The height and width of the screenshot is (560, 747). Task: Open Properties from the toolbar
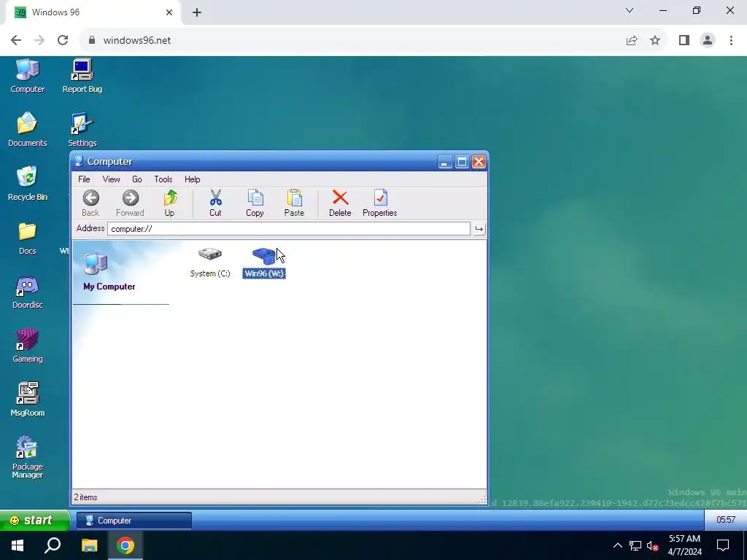[379, 203]
